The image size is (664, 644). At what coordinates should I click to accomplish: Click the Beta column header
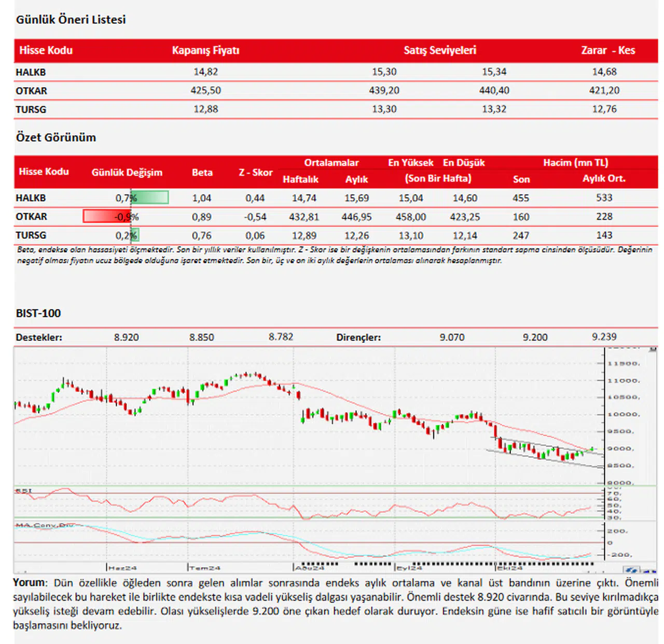(202, 172)
